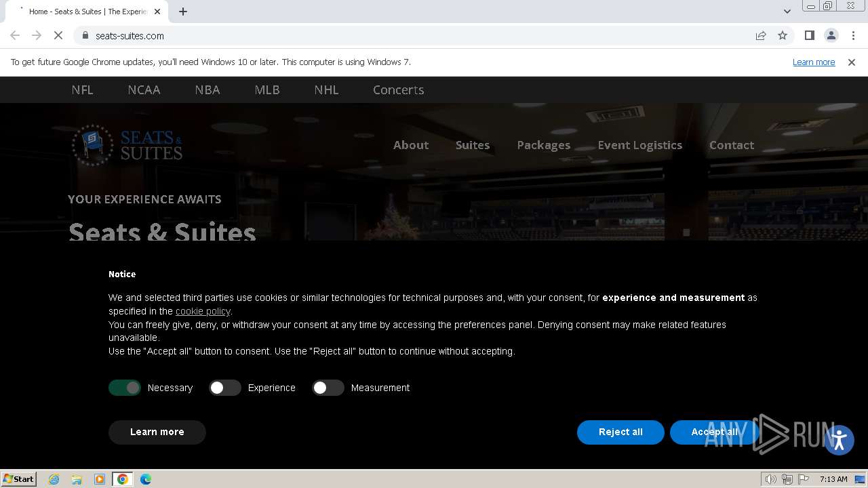Open Learn more Chrome update link
868x488 pixels.
click(814, 62)
